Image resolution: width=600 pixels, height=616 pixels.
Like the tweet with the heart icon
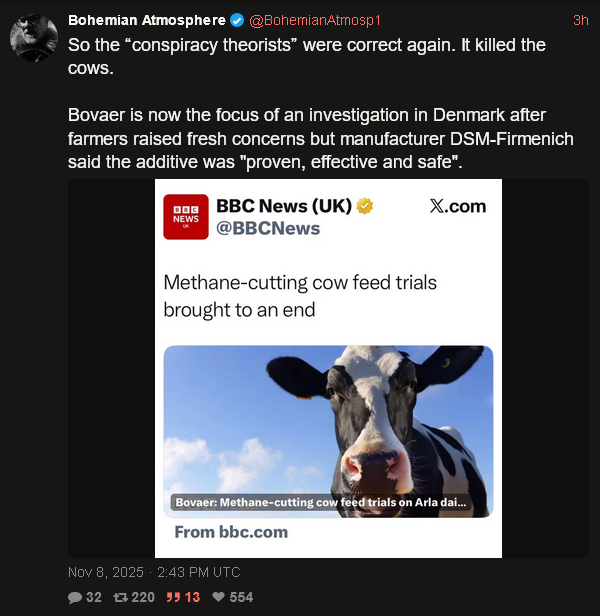pyautogui.click(x=219, y=597)
